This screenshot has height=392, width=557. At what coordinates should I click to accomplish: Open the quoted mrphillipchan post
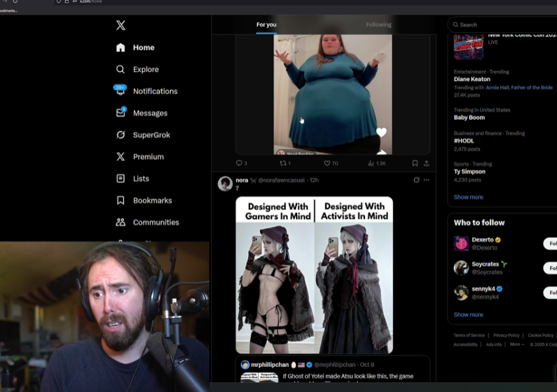[333, 369]
